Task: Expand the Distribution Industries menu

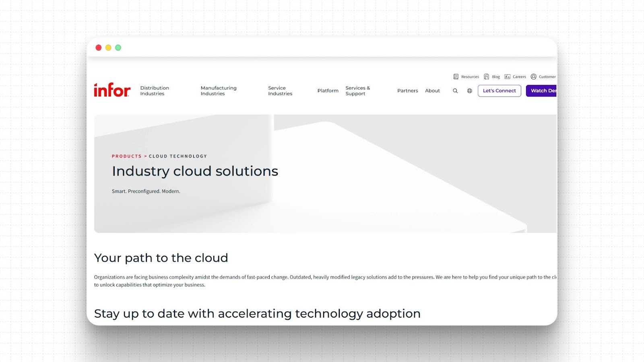Action: click(x=154, y=90)
